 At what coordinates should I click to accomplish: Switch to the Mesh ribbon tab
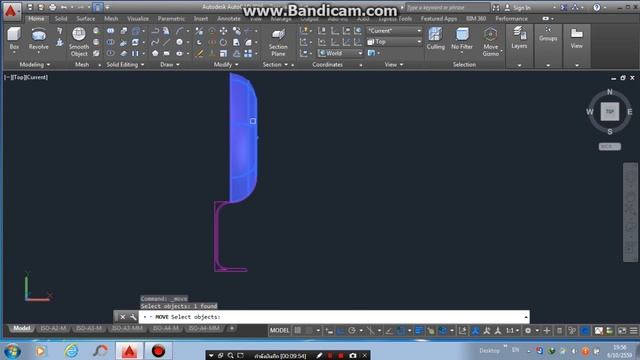111,19
